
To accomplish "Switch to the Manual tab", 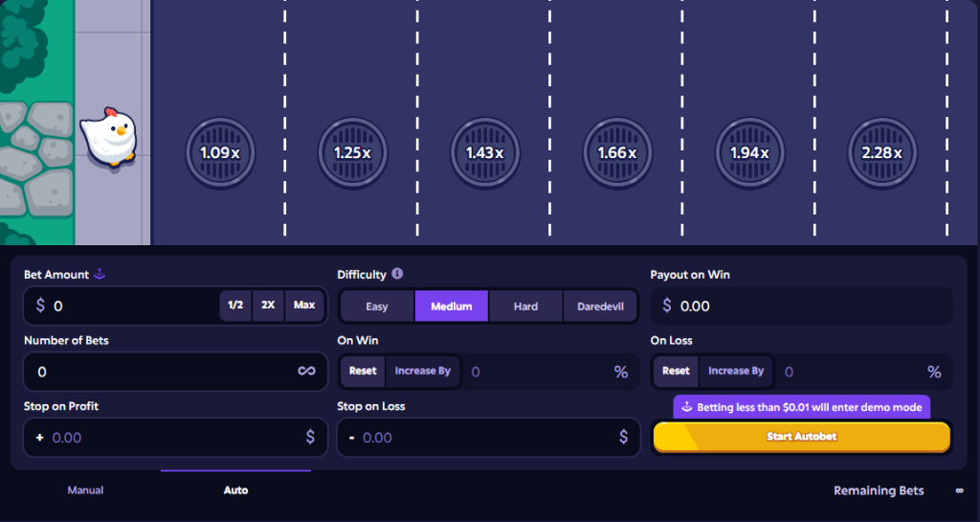I will (85, 490).
